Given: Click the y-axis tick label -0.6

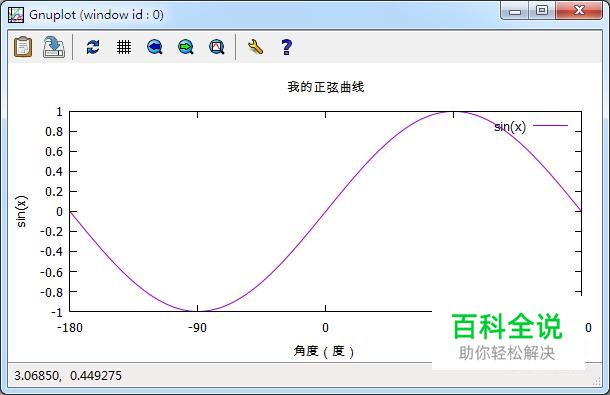Looking at the screenshot, I should point(51,272).
